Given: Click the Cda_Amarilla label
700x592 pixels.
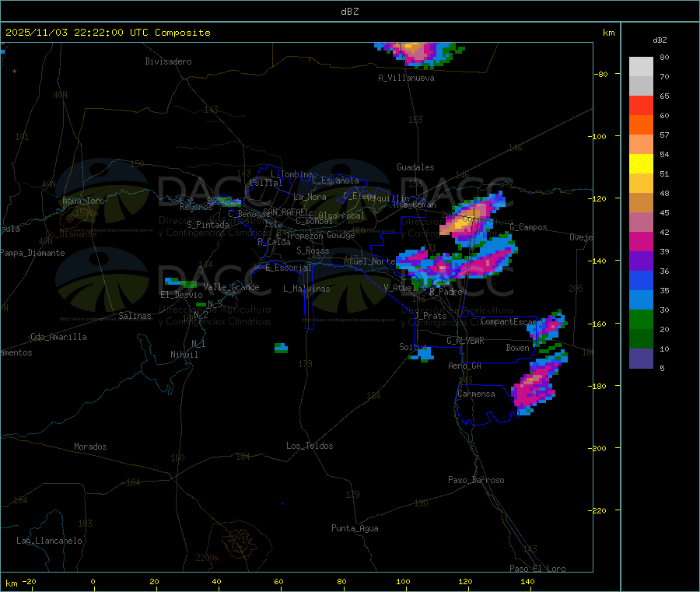Looking at the screenshot, I should pos(58,337).
